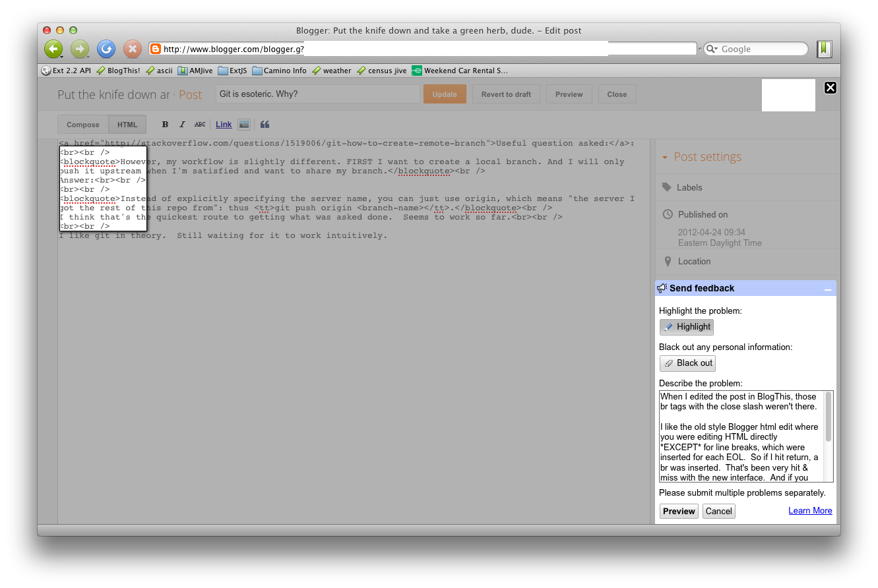Open the search engine magnifier dropdown
878x588 pixels.
coord(712,49)
